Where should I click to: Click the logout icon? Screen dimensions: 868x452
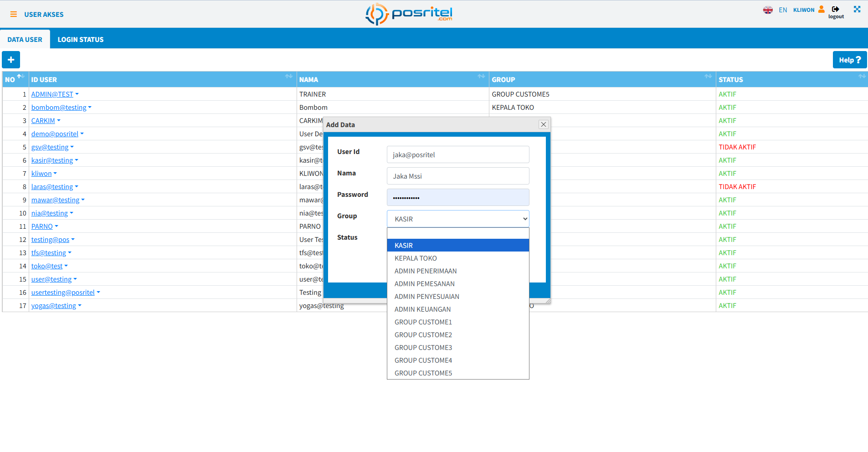tap(836, 9)
